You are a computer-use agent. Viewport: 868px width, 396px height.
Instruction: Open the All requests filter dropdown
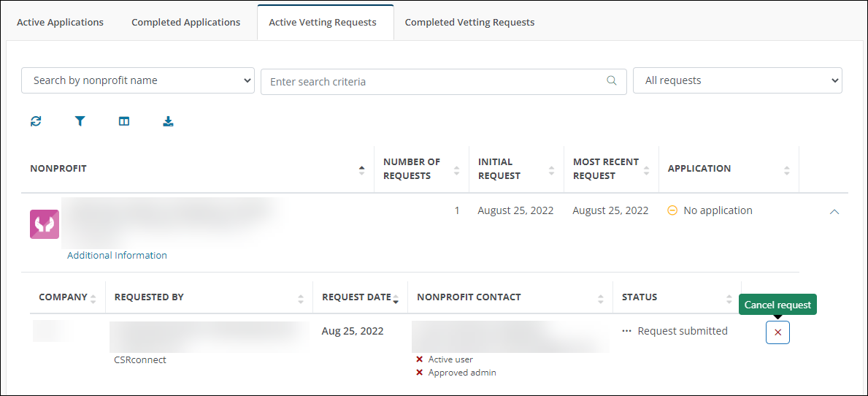(x=737, y=80)
